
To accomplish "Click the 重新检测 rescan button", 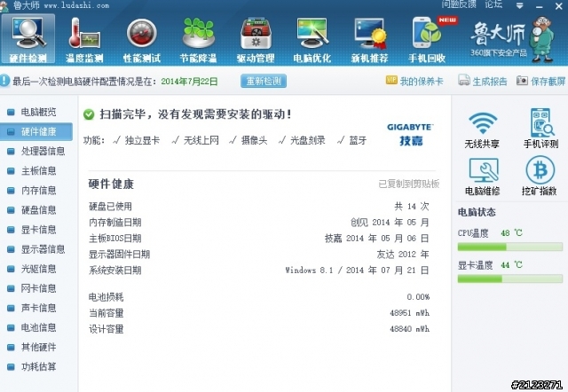I will click(264, 81).
